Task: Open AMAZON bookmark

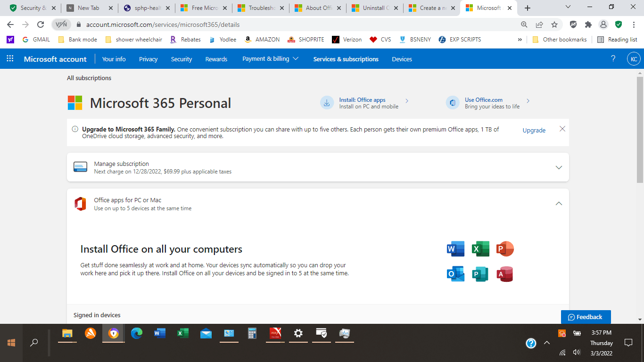Action: [x=262, y=40]
